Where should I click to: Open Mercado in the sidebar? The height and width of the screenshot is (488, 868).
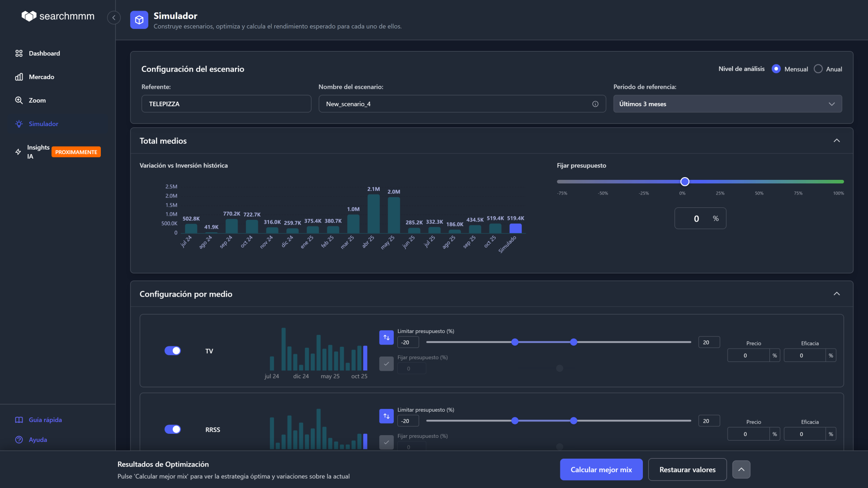(41, 77)
